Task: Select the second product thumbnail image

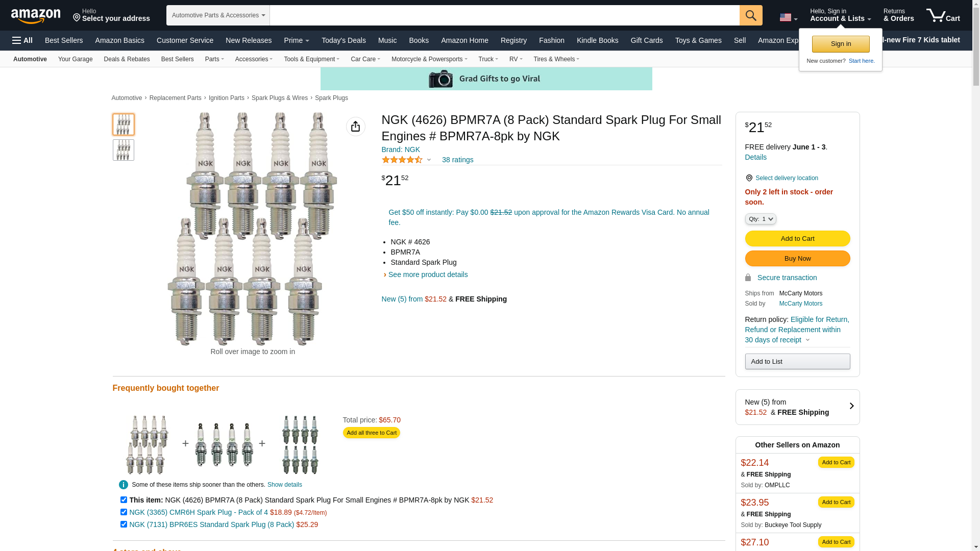Action: [x=123, y=150]
